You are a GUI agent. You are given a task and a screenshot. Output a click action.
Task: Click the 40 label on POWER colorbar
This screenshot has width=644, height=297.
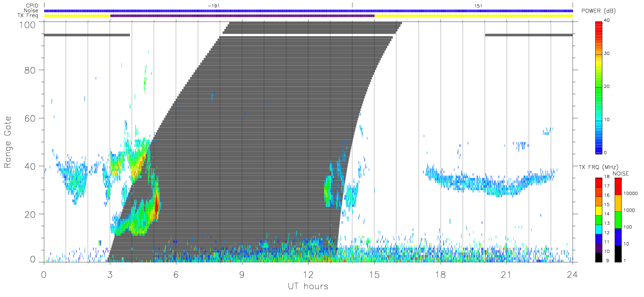(x=606, y=20)
